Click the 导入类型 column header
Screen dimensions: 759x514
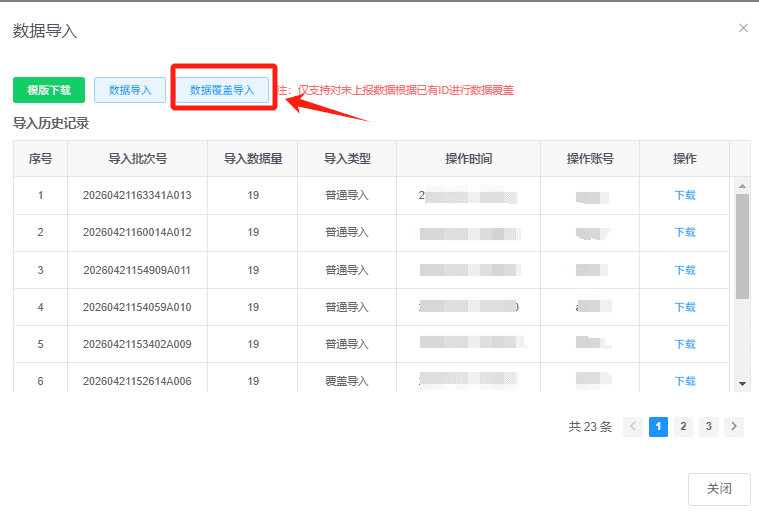[x=347, y=159]
